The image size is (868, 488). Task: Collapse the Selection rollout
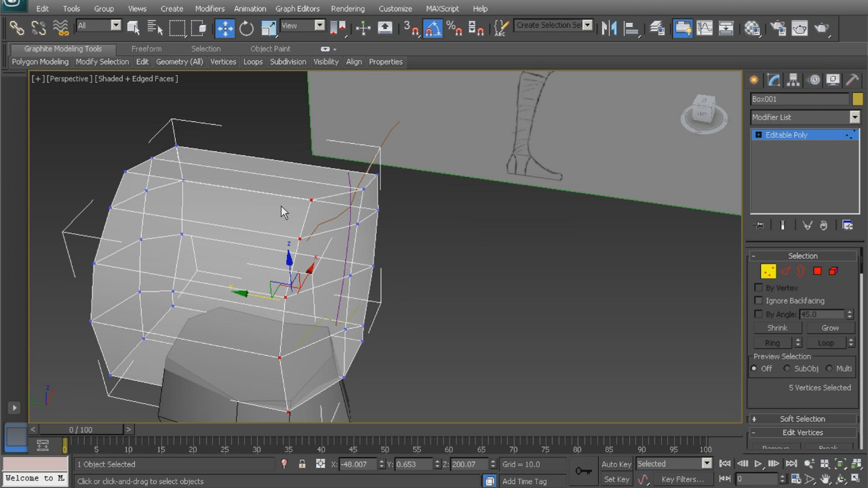pos(802,256)
